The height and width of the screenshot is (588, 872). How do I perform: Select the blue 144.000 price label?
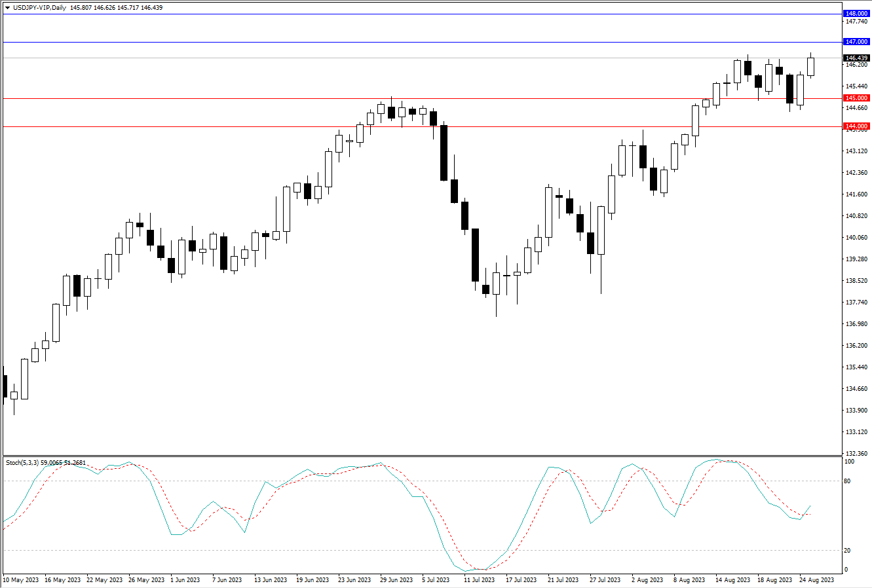pos(856,126)
